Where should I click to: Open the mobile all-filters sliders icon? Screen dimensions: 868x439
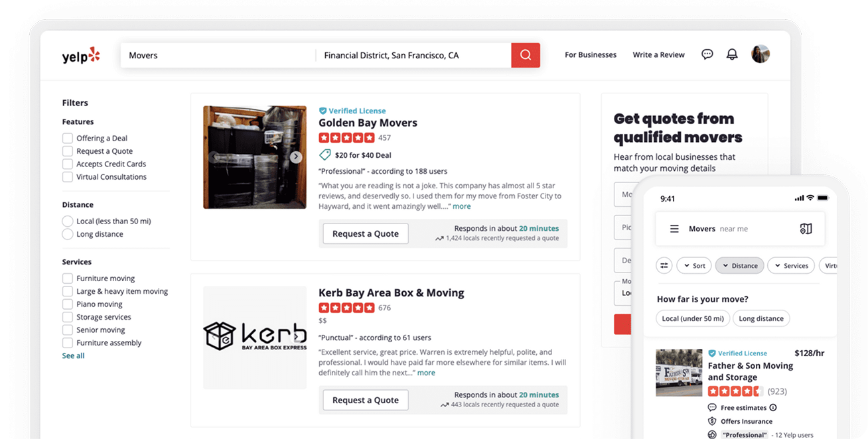(x=664, y=265)
